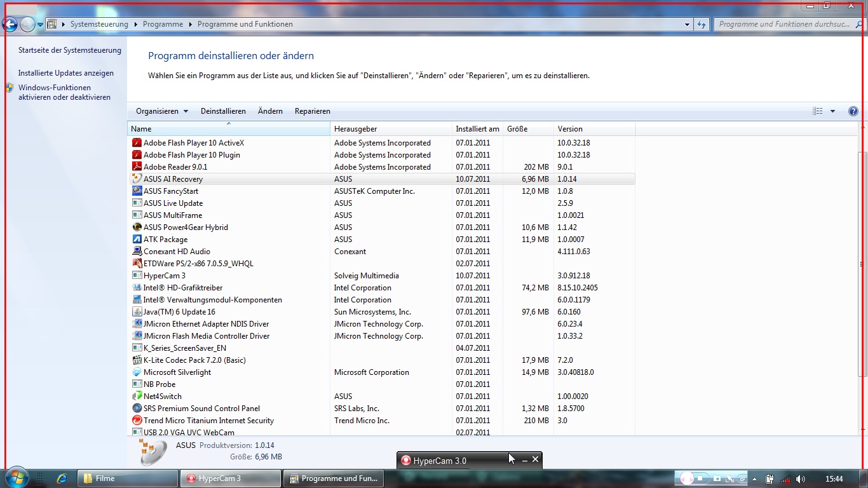Select ASUS MultiFrame entry

[381, 215]
